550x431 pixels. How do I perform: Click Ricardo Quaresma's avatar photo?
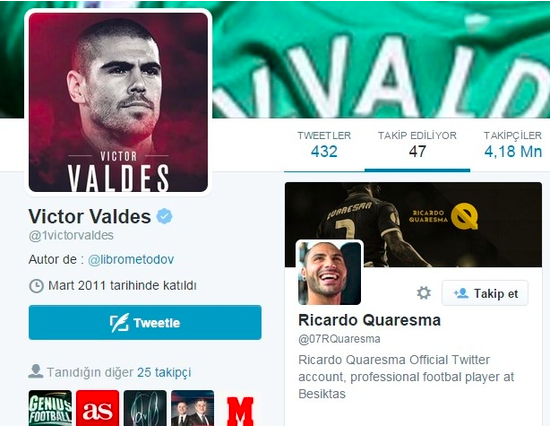click(x=329, y=273)
